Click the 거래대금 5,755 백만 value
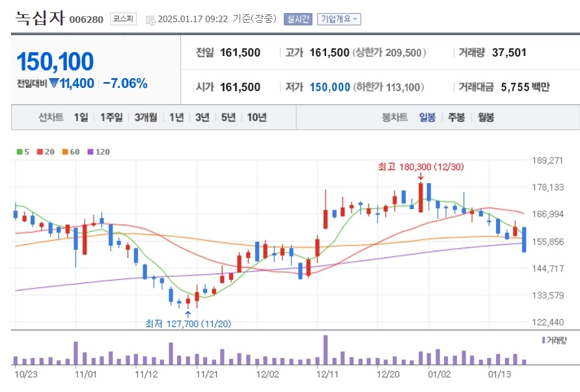 point(525,87)
